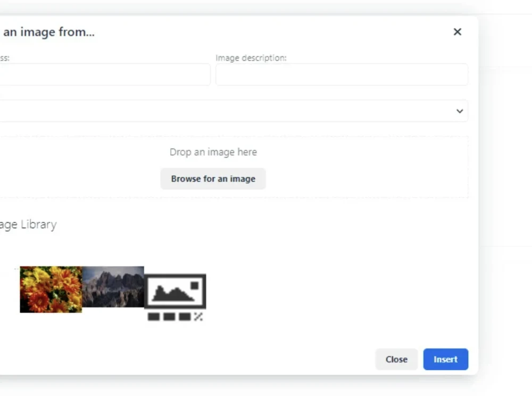Select the image placeholder icon thumbnail

[x=175, y=297]
